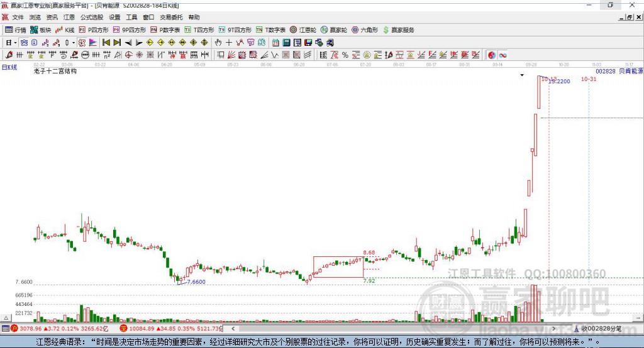Screen dimensions: 644x348
Task: Select the percent % line tool
Action: pyautogui.click(x=345, y=55)
